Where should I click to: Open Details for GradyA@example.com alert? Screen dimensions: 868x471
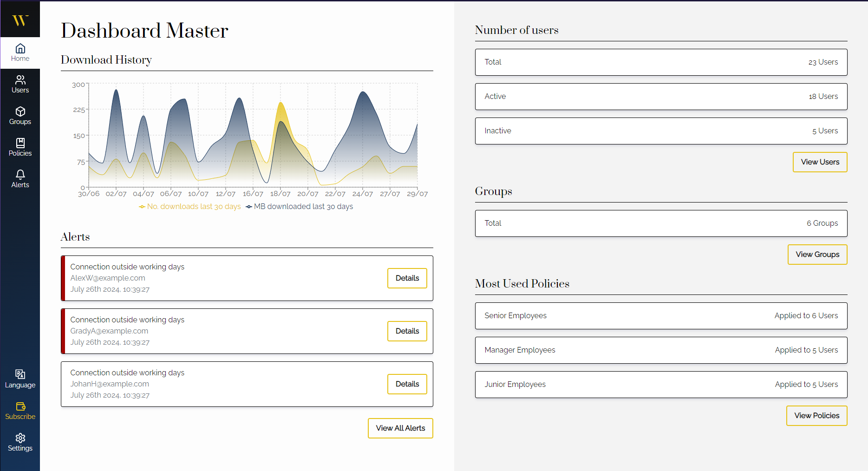click(407, 331)
